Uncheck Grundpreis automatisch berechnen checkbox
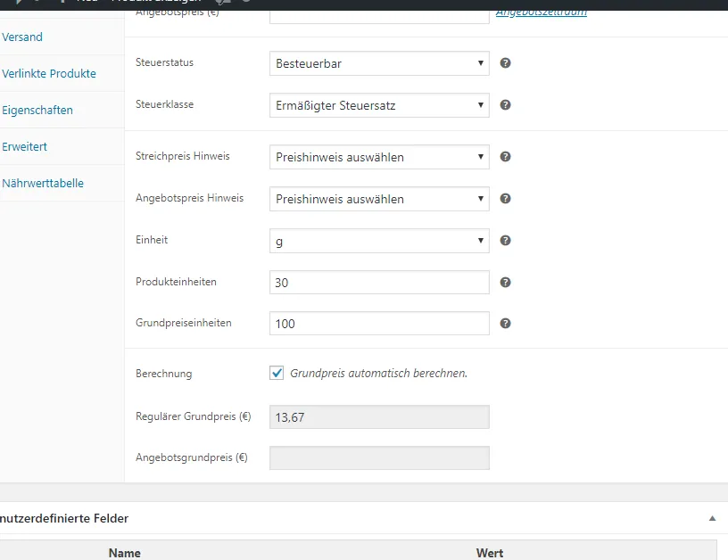Image resolution: width=728 pixels, height=560 pixels. (x=277, y=373)
